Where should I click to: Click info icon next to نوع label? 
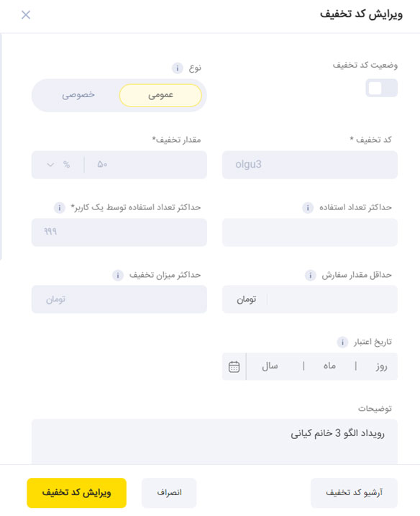coord(177,68)
